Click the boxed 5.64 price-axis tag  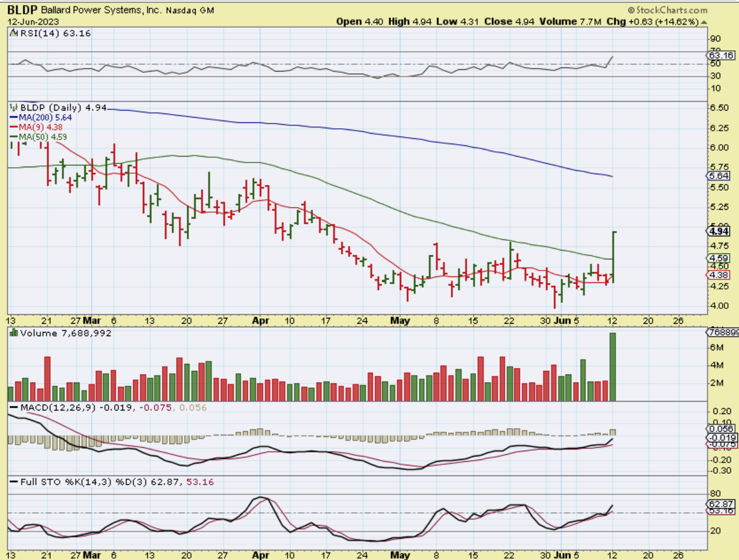(719, 176)
